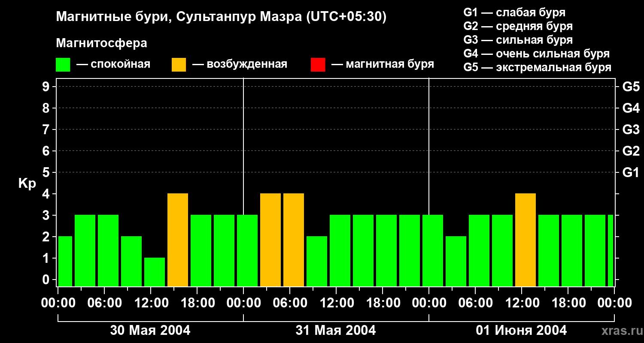The image size is (644, 343).
Task: Click the 'G3 — сильная буря' legend line
Action: (x=518, y=40)
